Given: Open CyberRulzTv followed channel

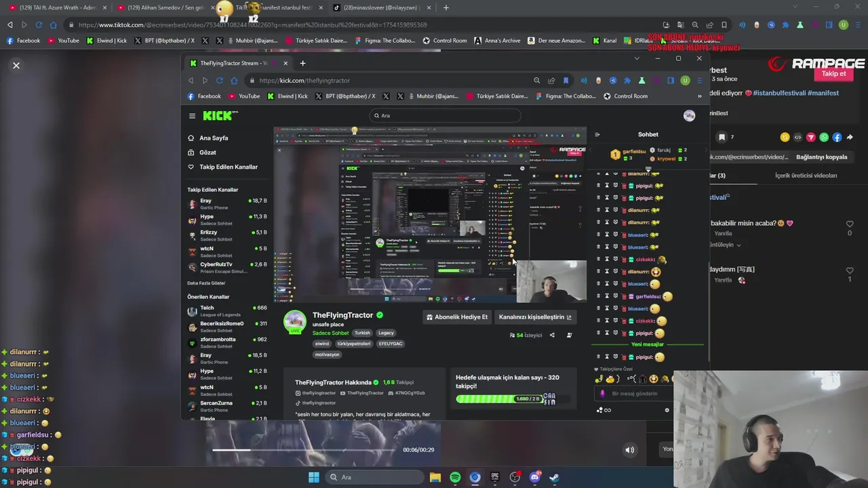Looking at the screenshot, I should [227, 267].
